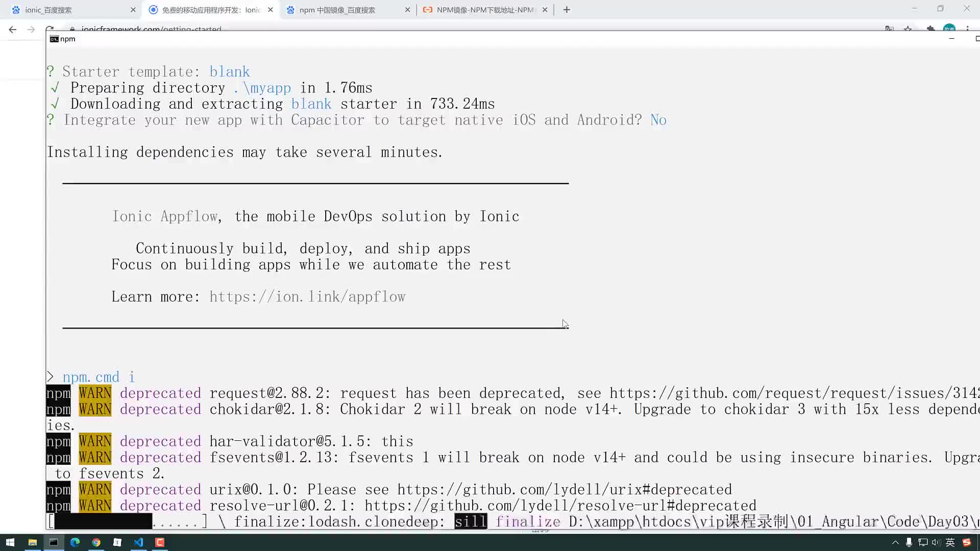
Task: Select the command prompt taskbar icon
Action: point(54,542)
